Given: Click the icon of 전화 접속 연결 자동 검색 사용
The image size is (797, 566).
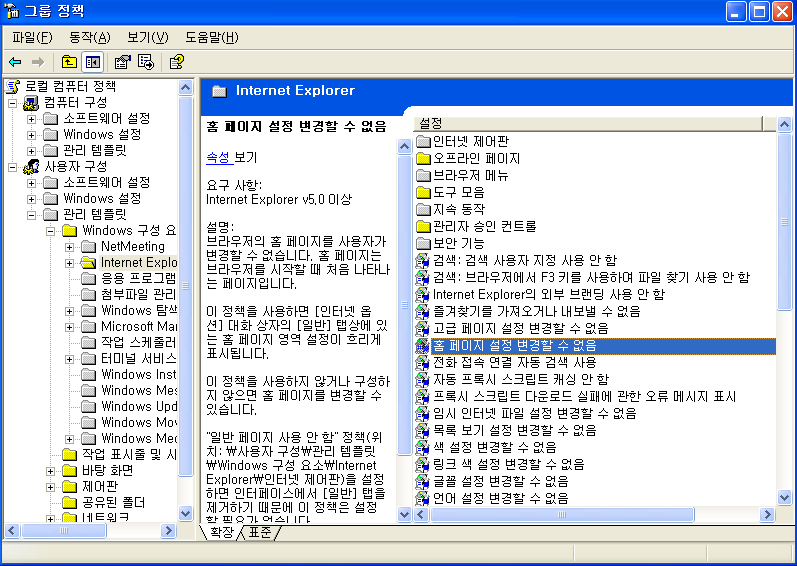Looking at the screenshot, I should [x=422, y=362].
